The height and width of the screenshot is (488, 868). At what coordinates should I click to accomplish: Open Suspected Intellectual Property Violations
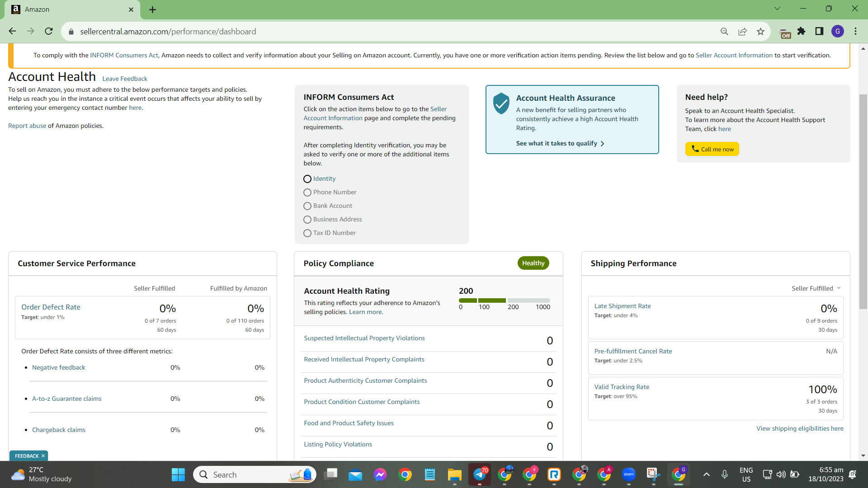pyautogui.click(x=364, y=338)
